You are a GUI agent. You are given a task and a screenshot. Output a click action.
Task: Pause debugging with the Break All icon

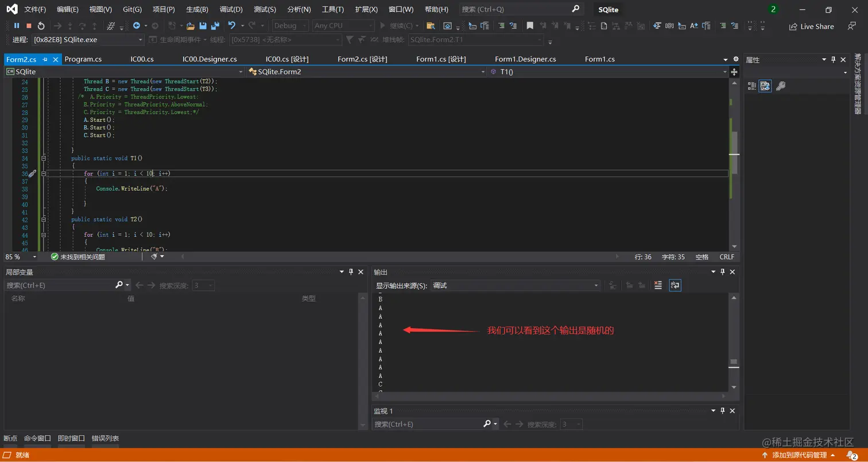click(x=16, y=26)
